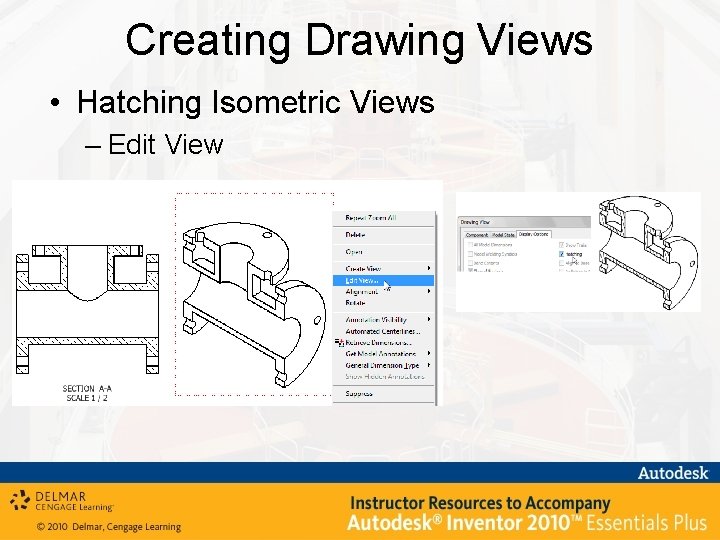The image size is (720, 540).
Task: Toggle the Hatching checkbox
Action: (562, 254)
